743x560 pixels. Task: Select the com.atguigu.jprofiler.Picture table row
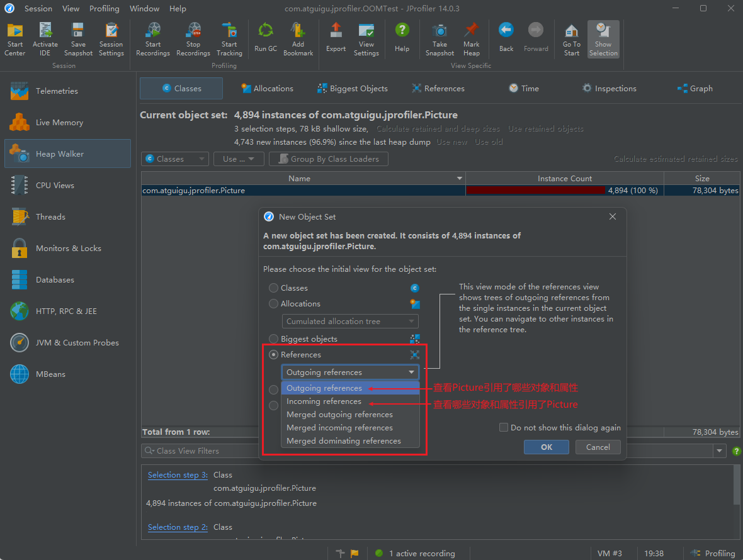pos(440,190)
